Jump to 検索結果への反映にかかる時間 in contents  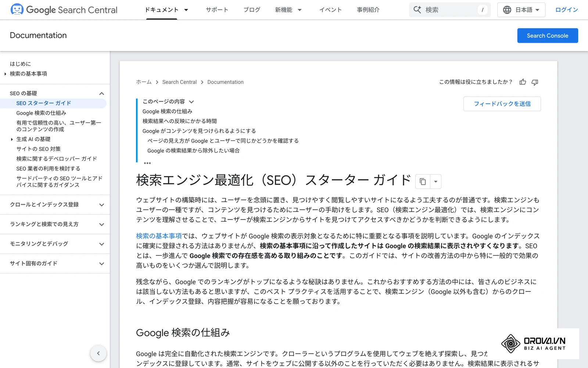tap(179, 121)
